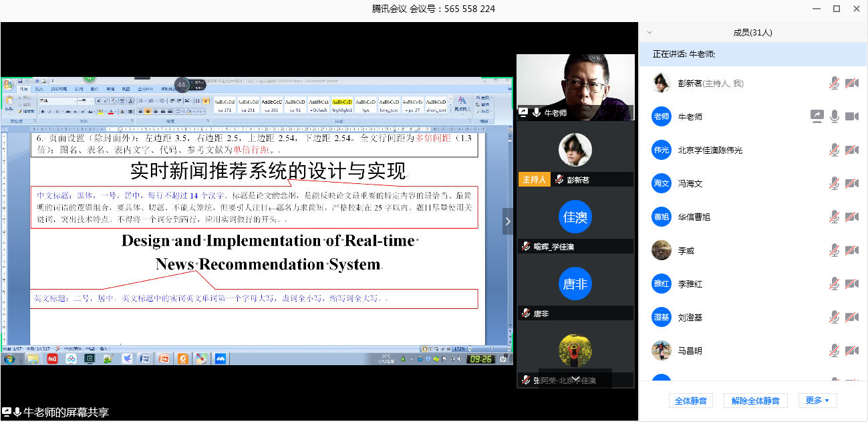
Task: Click 牛老师's camera icon in member list
Action: click(x=851, y=116)
